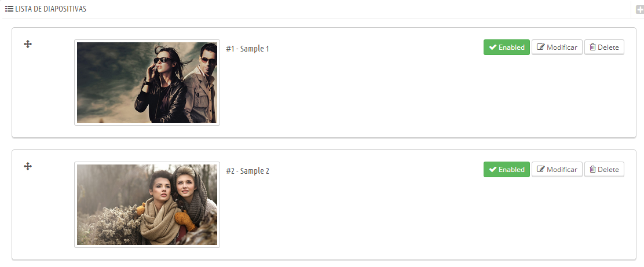Click the list icon beside Lista de Diapositivas
Screen dimensions: 644x267
click(x=9, y=9)
